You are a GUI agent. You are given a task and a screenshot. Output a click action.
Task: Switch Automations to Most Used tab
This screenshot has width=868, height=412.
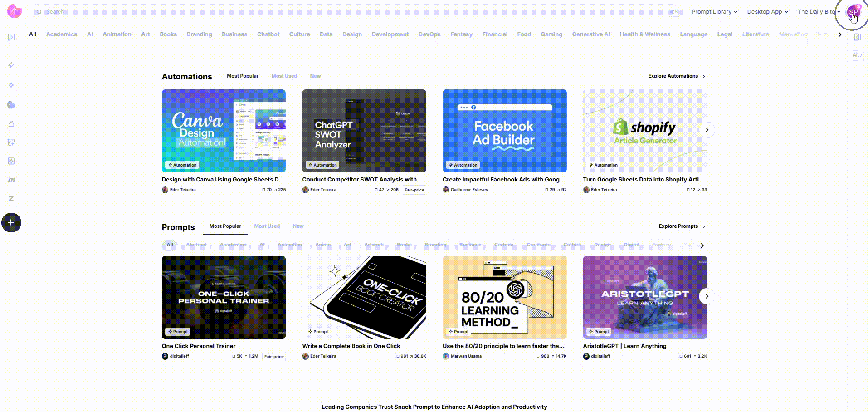tap(284, 76)
